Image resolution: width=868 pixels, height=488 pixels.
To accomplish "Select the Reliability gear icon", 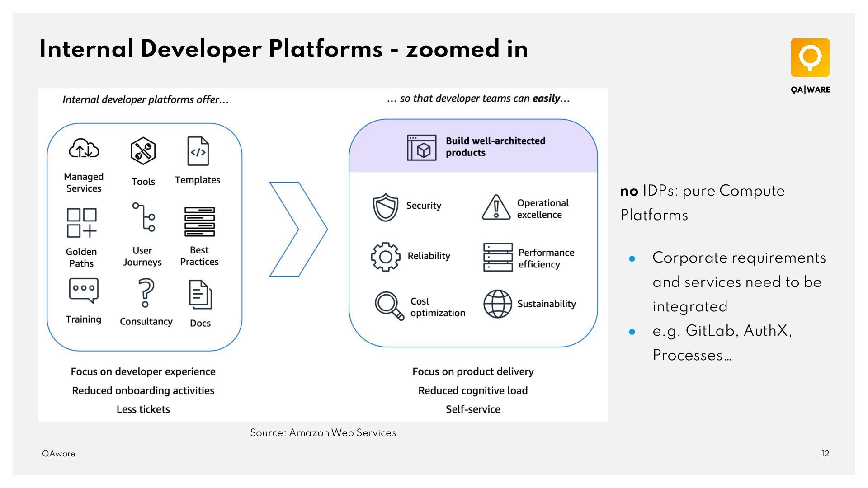I will (x=385, y=257).
